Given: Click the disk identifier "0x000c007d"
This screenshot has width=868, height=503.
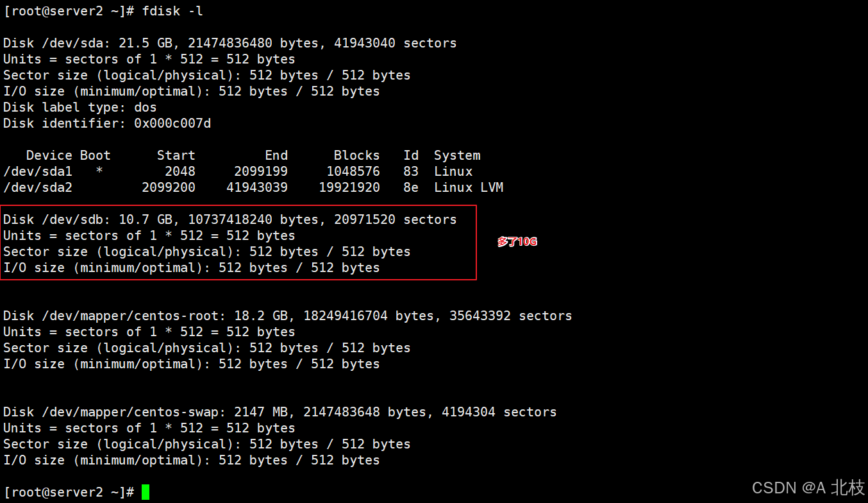Looking at the screenshot, I should (172, 123).
